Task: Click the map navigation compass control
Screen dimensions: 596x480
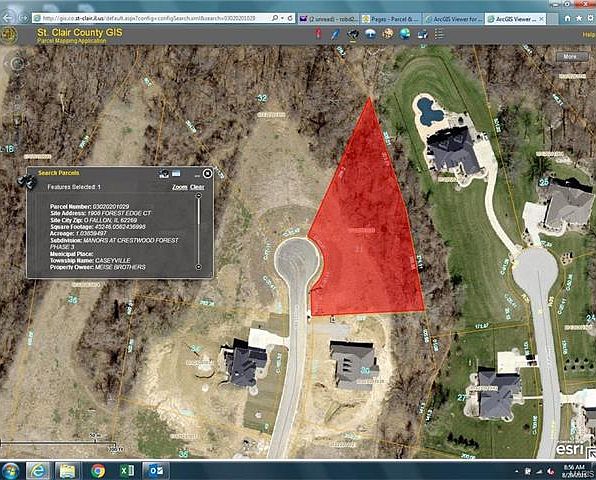Action: click(17, 63)
